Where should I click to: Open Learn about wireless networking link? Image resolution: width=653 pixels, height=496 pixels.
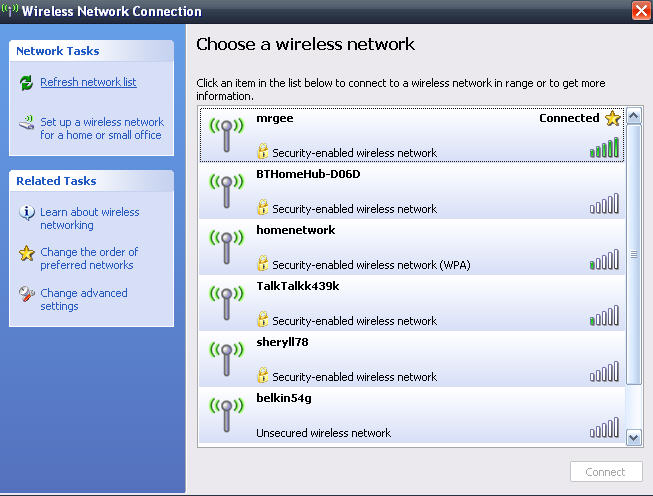point(90,218)
